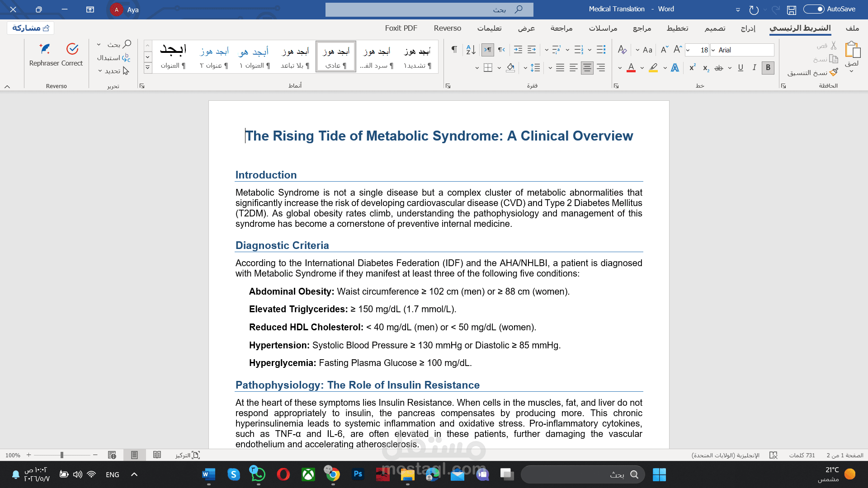Toggle subscript formatting
868x488 pixels.
click(706, 68)
